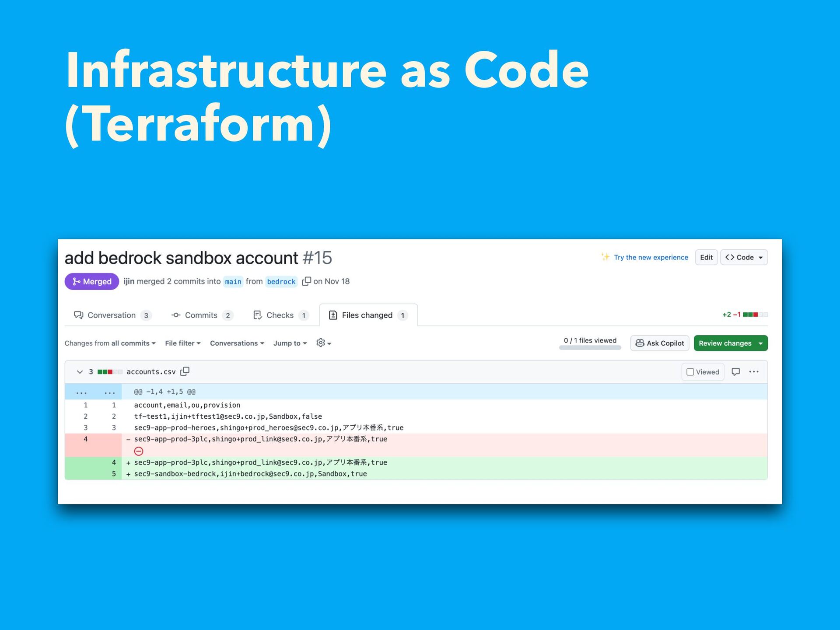Switch to the Conversation tab
The height and width of the screenshot is (630, 840).
tap(112, 315)
